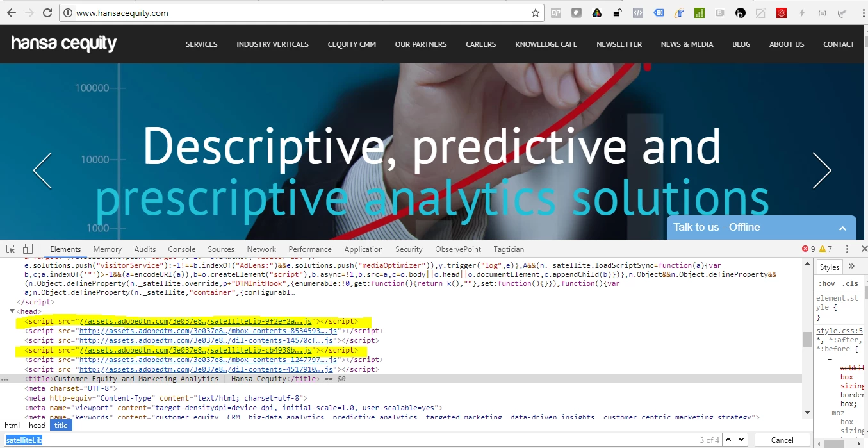Toggle the device toolbar icon
The width and height of the screenshot is (868, 448).
(28, 249)
